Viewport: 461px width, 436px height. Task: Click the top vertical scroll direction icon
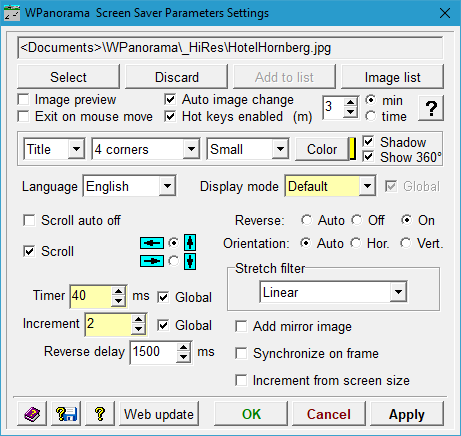(190, 242)
